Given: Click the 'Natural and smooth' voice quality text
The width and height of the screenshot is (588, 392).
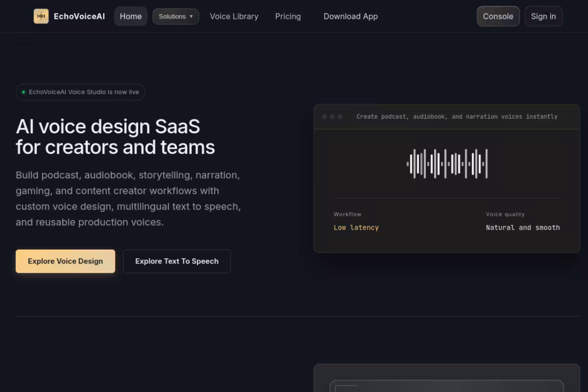Looking at the screenshot, I should tap(523, 227).
